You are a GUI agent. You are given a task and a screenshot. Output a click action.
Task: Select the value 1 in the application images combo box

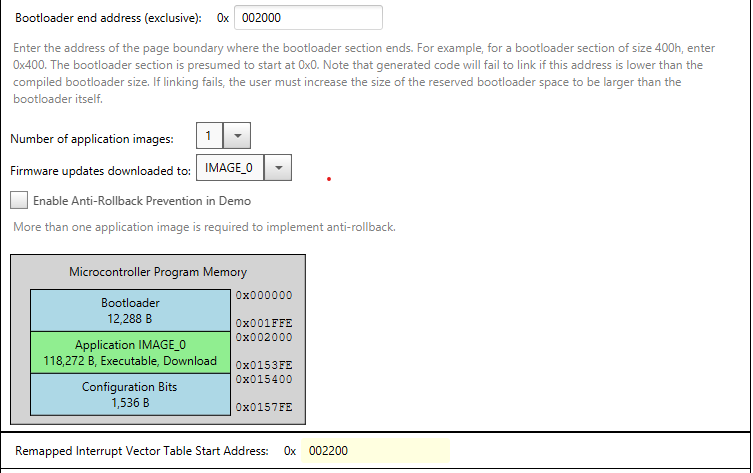click(209, 137)
